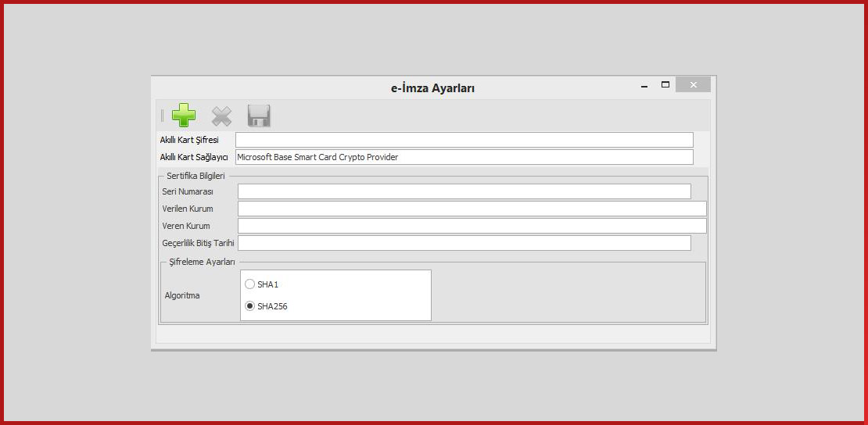The image size is (868, 425).
Task: Click the Akıllı Kart Sağlayıcı text box
Action: [x=464, y=157]
